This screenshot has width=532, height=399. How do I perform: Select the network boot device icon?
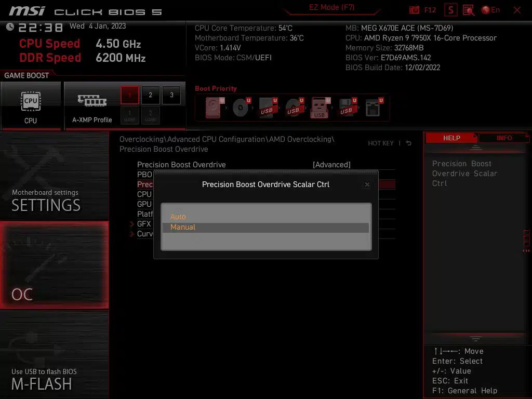[374, 108]
